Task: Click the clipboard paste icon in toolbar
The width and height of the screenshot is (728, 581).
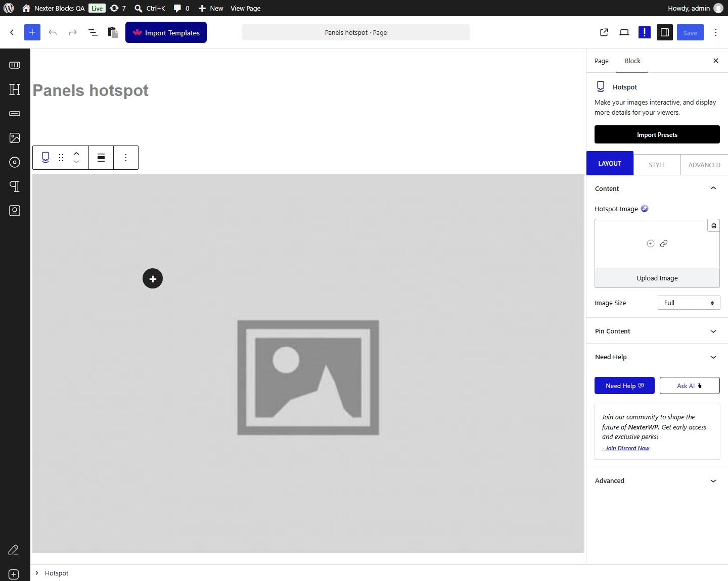Action: [113, 32]
